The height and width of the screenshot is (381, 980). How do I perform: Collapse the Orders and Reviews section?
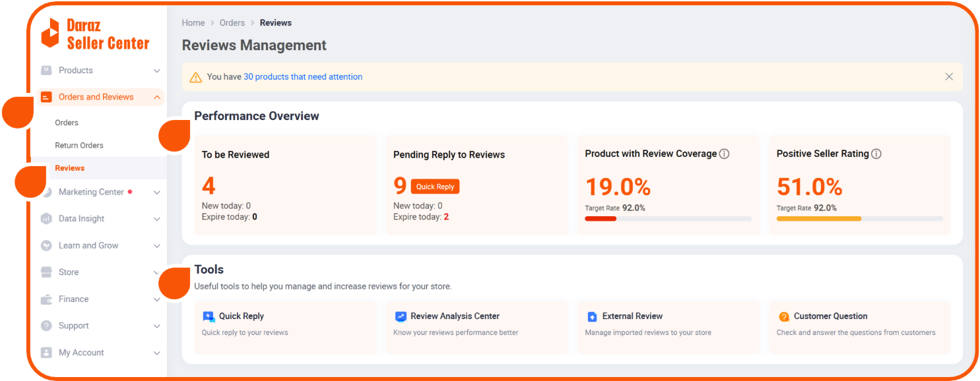(157, 98)
